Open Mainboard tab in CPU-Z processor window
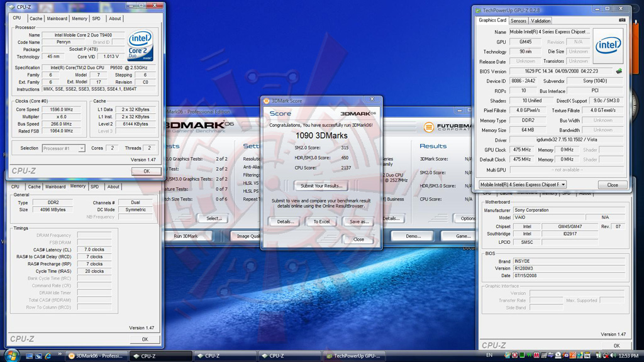 point(57,18)
